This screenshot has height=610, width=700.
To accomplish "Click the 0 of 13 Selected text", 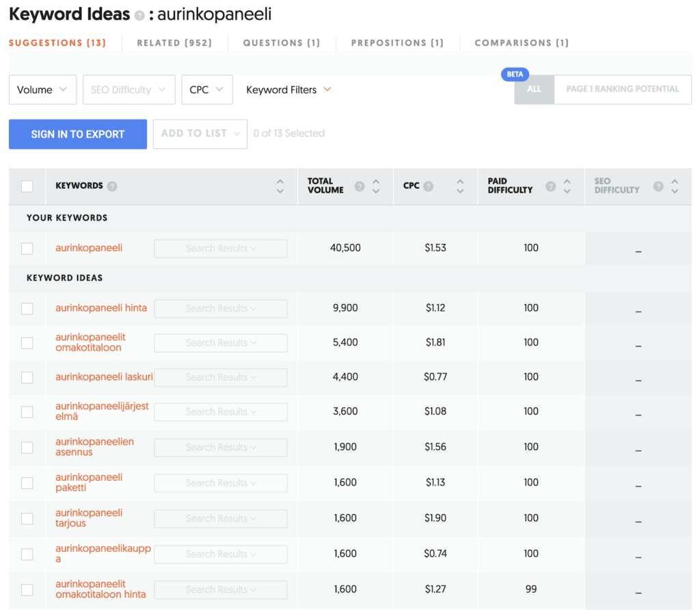I will [x=289, y=133].
